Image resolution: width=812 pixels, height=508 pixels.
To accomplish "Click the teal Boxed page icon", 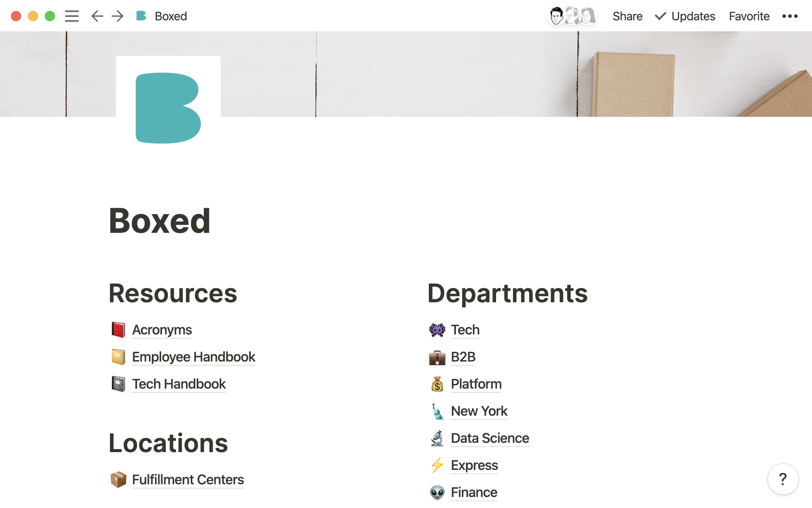I will point(168,108).
